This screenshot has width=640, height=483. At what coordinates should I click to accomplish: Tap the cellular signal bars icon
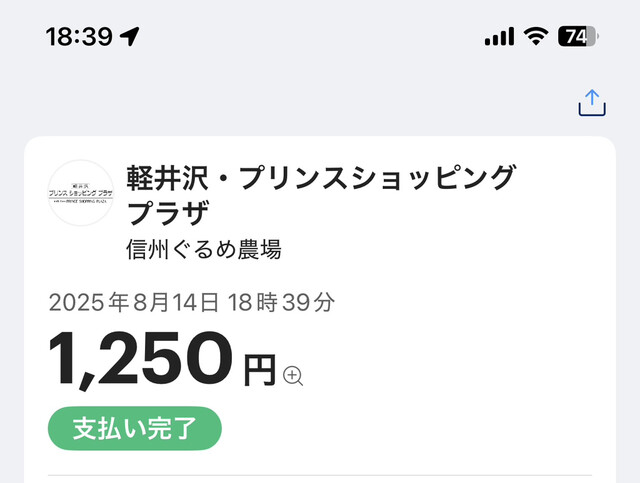coord(499,37)
